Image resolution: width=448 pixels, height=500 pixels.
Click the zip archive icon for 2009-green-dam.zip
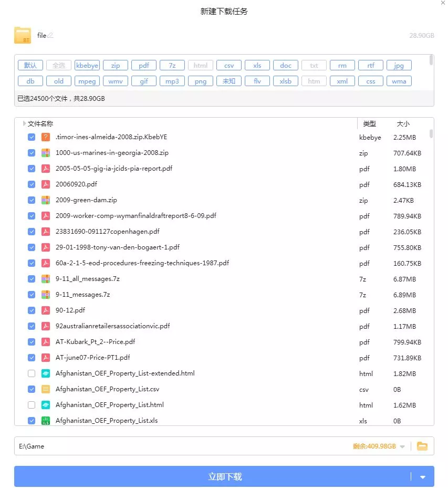coord(46,200)
